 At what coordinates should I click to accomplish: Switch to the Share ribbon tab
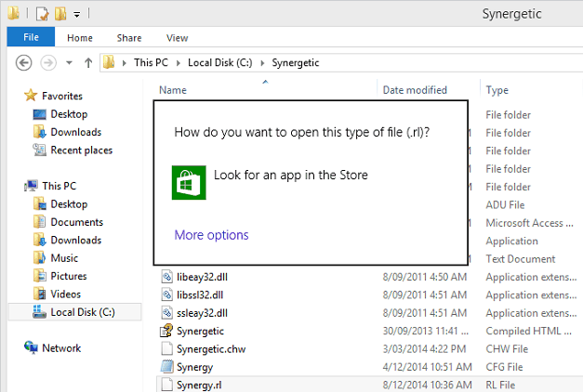129,38
